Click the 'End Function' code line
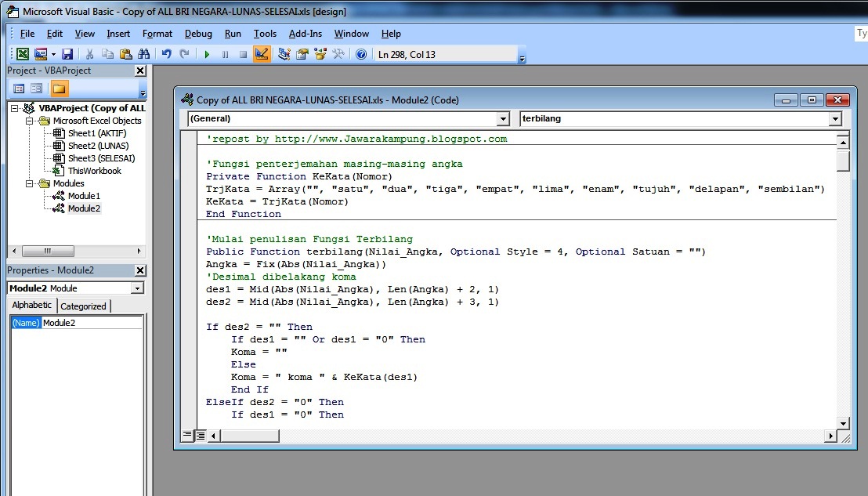The height and width of the screenshot is (496, 868). pos(244,214)
